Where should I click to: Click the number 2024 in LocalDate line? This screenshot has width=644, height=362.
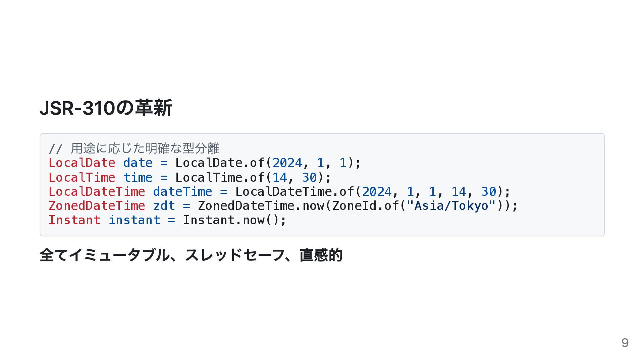(287, 163)
